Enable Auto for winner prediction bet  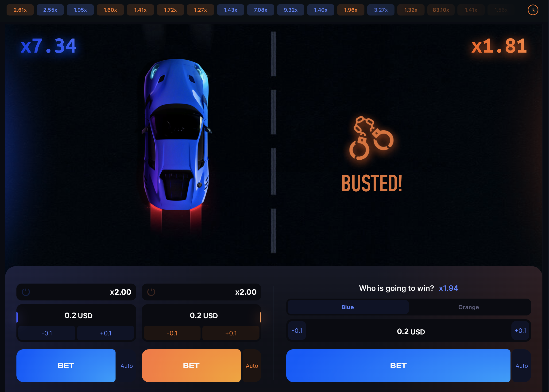tap(522, 366)
